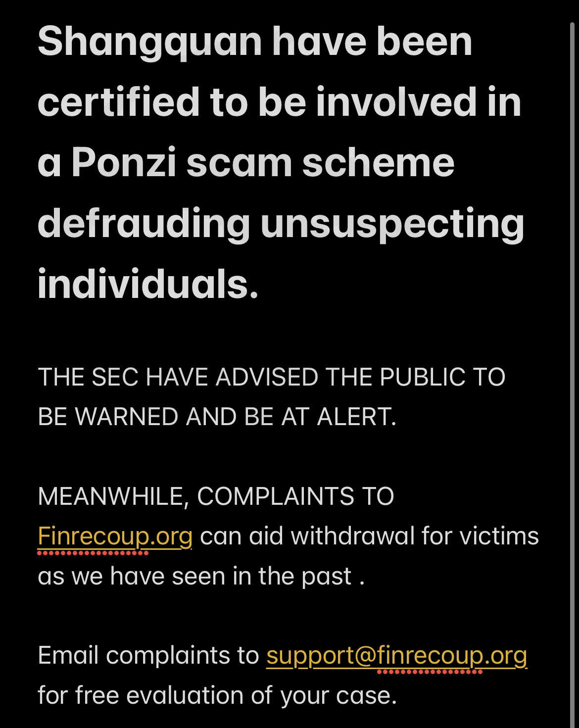Screen dimensions: 579x728
Task: Click the support@finrecoup.org email link
Action: [396, 656]
